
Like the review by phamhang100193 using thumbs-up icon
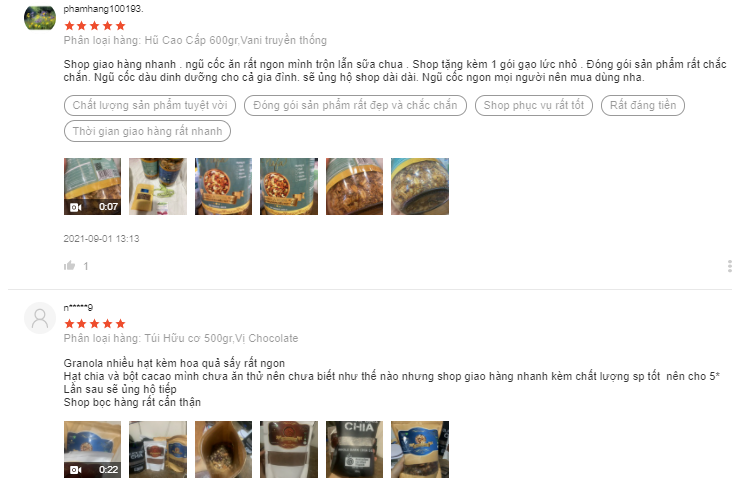[70, 266]
